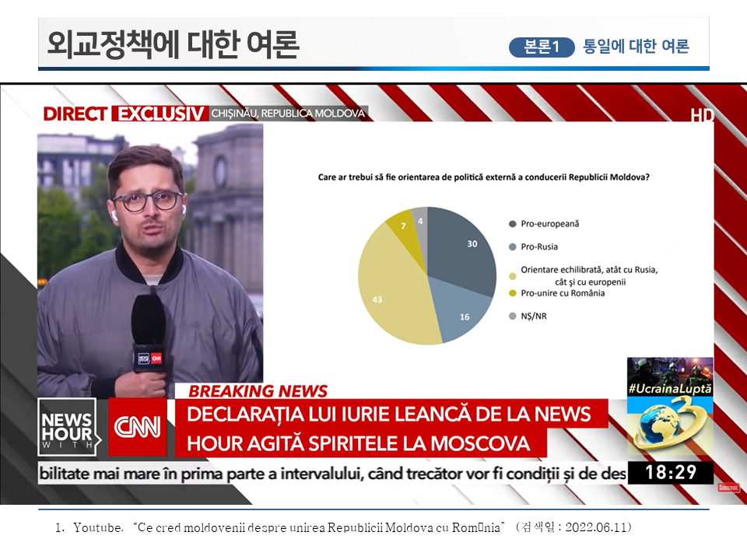Click the slide title 외교정책에 대한 여론
The height and width of the screenshot is (560, 747).
pos(173,44)
